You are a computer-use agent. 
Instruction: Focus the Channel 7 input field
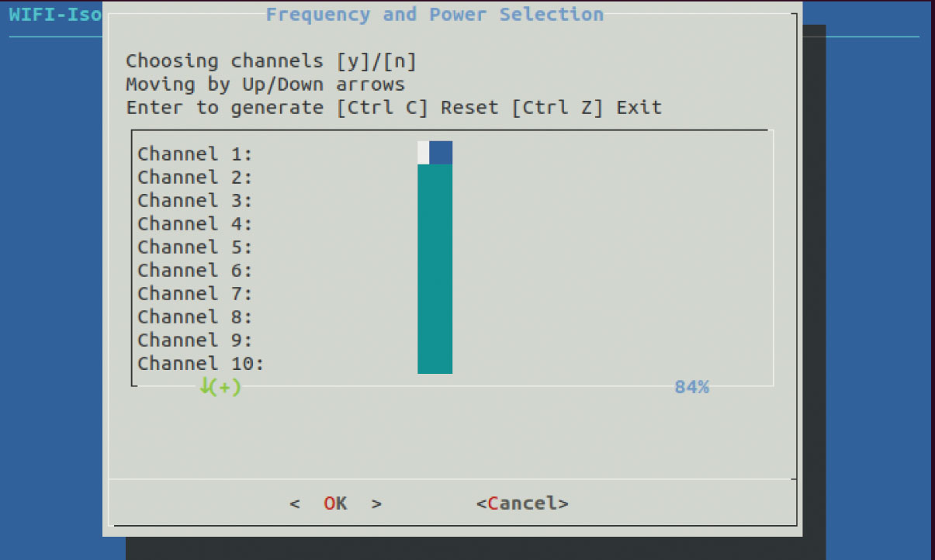[435, 293]
